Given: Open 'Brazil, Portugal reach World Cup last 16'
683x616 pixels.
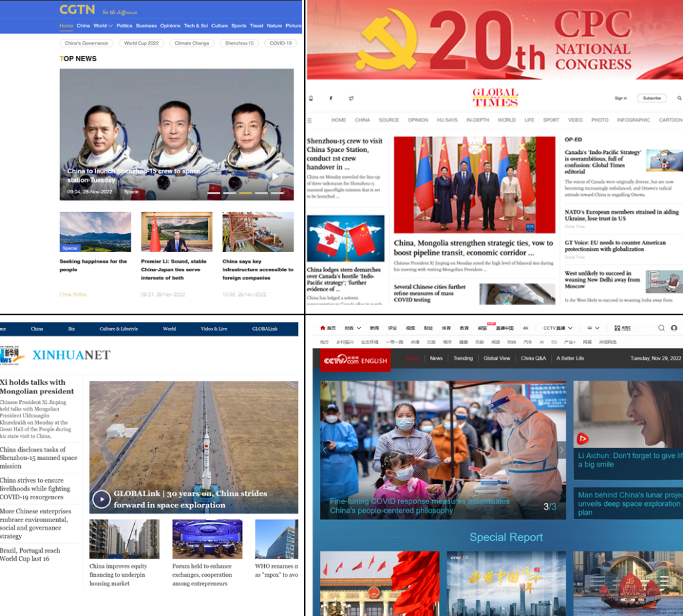Looking at the screenshot, I should [x=30, y=555].
